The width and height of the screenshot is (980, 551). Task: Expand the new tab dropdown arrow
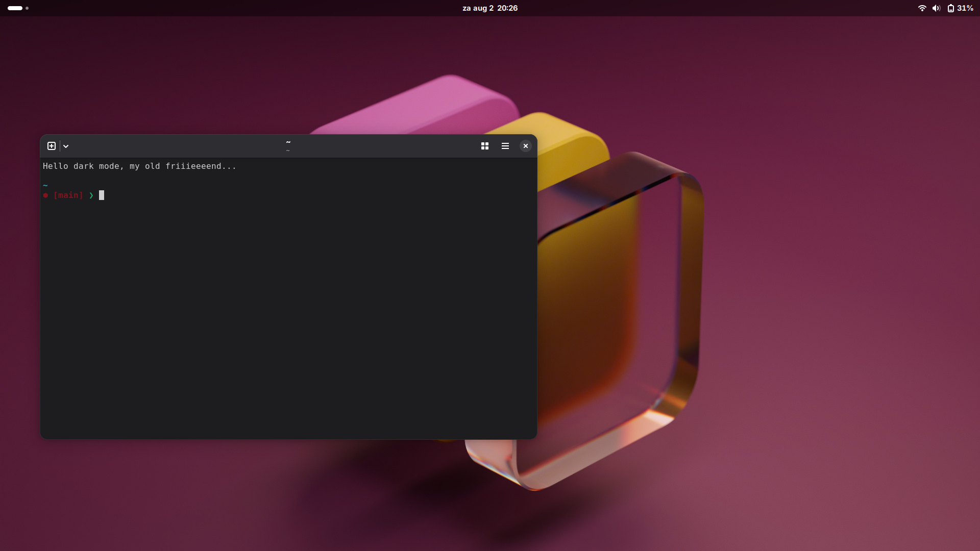[x=66, y=146]
